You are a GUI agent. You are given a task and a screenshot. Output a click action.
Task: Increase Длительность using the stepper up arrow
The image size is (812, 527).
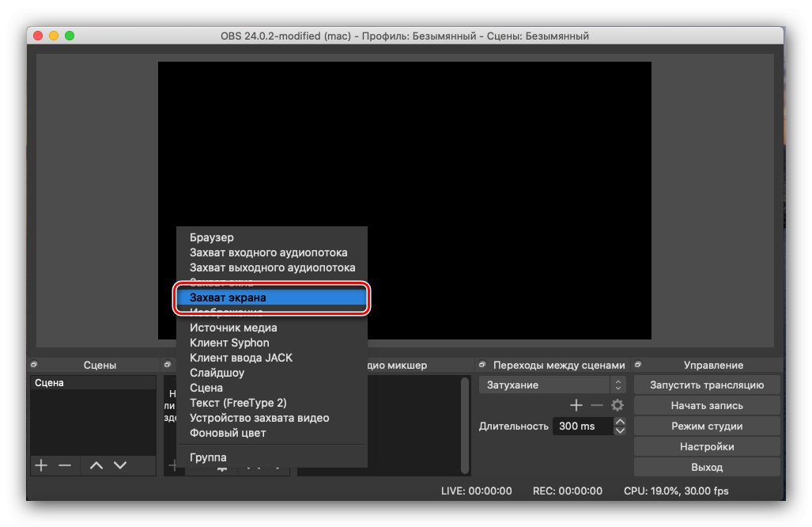[x=620, y=421]
